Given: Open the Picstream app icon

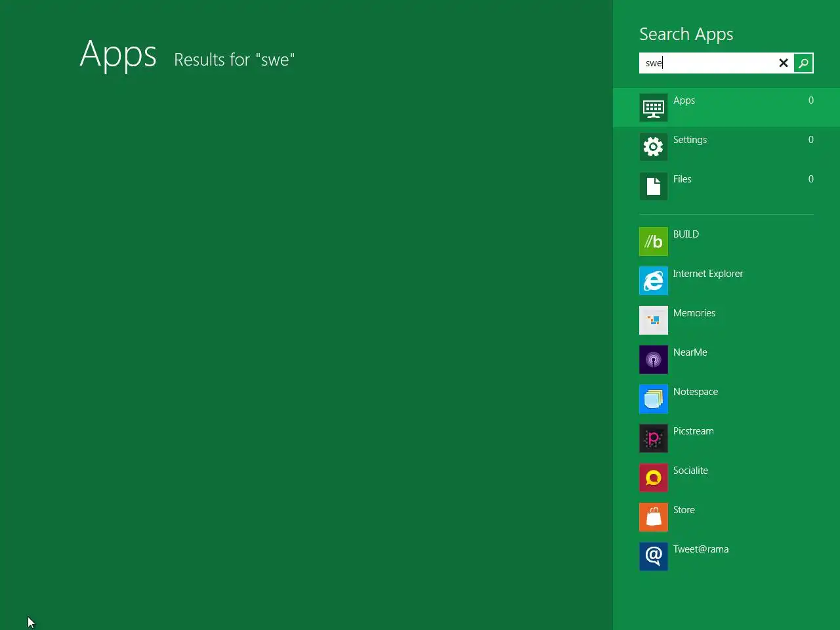Looking at the screenshot, I should [x=654, y=438].
